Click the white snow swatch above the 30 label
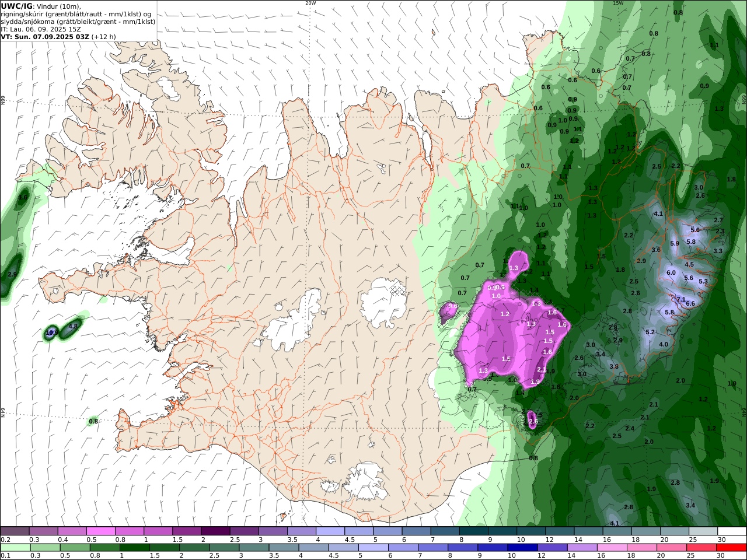 coord(732,531)
